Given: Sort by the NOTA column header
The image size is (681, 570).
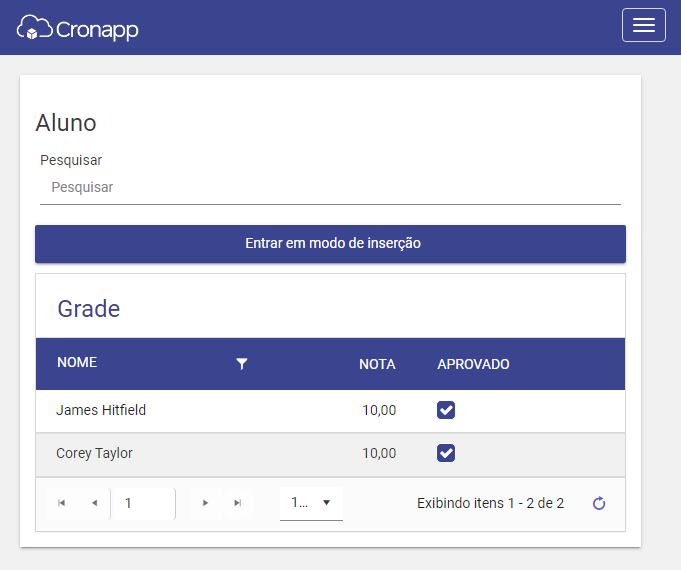Looking at the screenshot, I should pyautogui.click(x=377, y=364).
